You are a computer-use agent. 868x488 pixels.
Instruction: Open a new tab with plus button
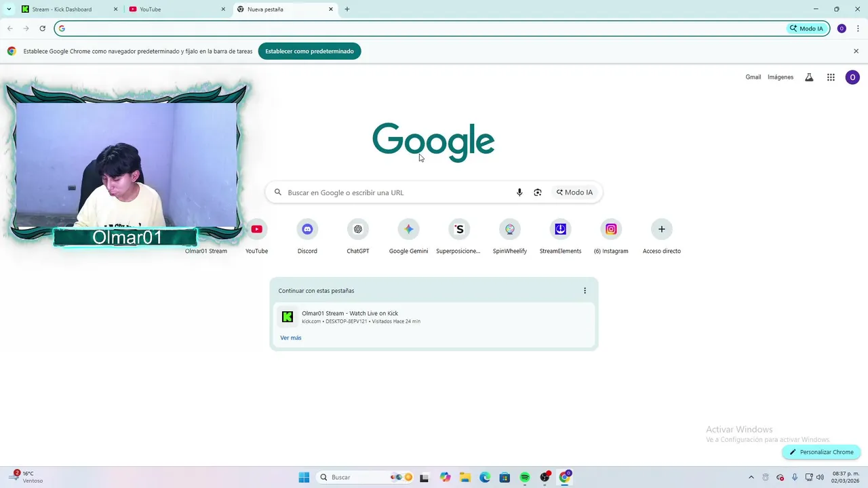click(x=347, y=9)
